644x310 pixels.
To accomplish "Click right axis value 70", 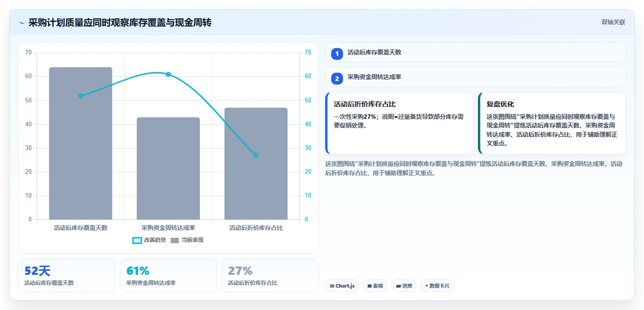I will click(x=308, y=53).
